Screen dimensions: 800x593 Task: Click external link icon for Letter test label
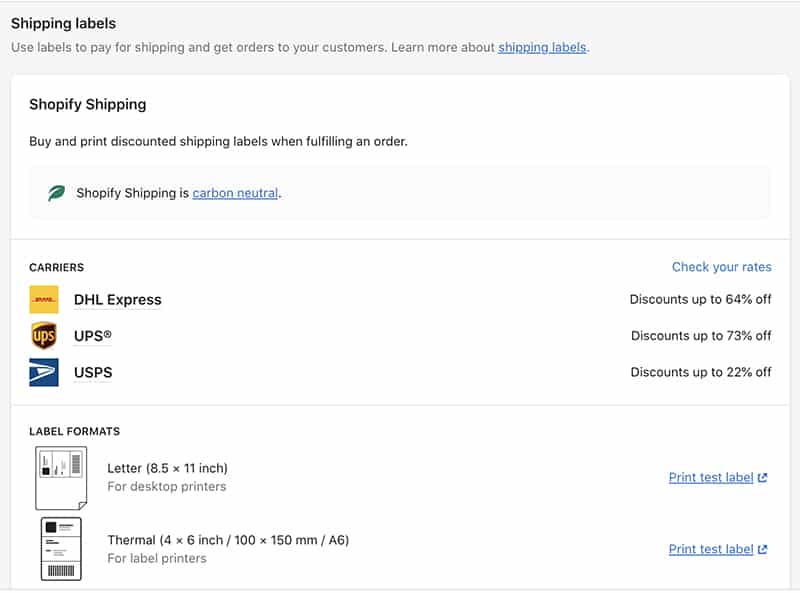762,478
